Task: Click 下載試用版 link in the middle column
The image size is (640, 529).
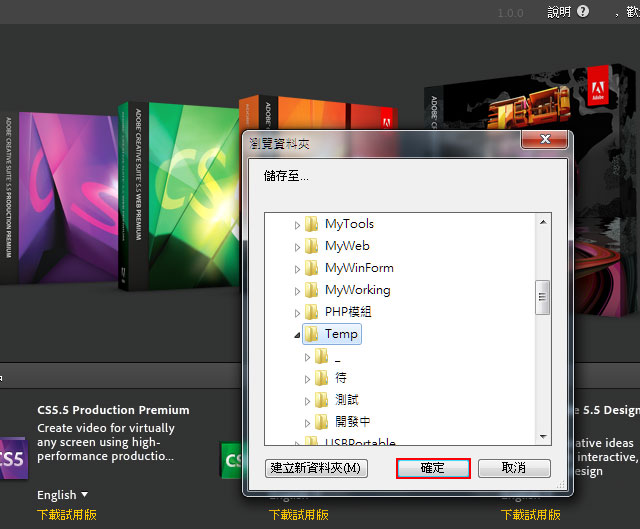Action: click(299, 515)
